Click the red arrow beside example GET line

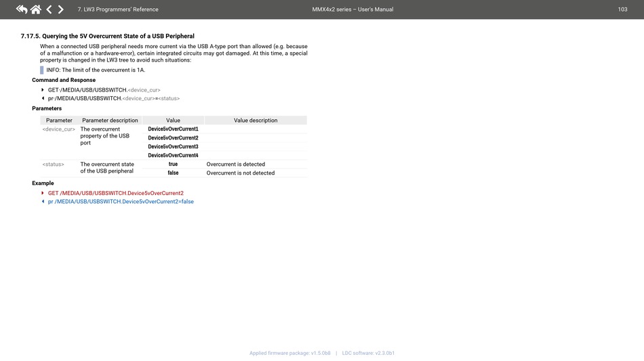pos(43,193)
